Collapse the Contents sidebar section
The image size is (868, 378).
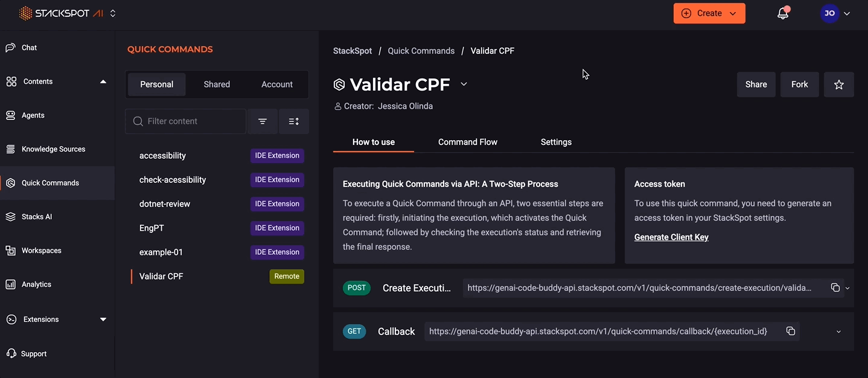[x=103, y=82]
